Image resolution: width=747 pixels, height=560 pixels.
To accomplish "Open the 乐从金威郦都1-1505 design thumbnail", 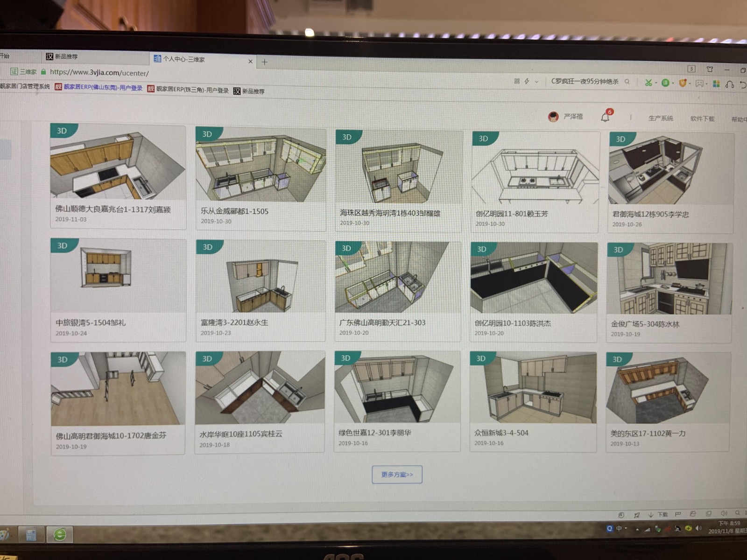I will pos(261,166).
